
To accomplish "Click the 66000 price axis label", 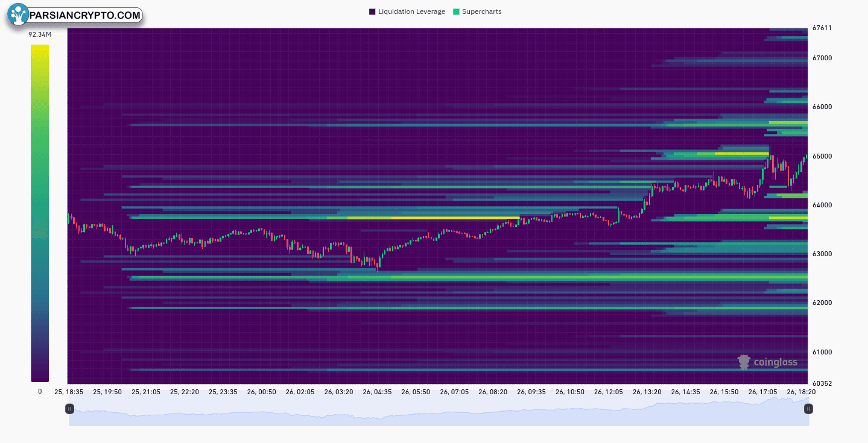I will click(x=822, y=107).
